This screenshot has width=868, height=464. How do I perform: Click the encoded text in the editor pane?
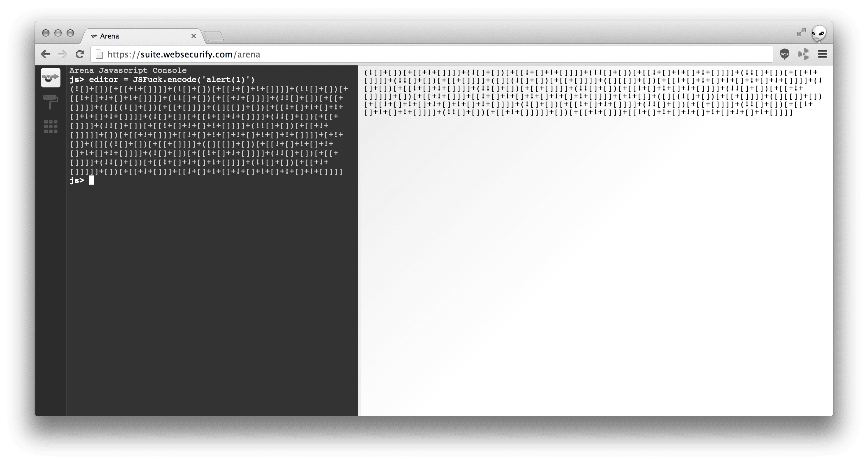(593, 92)
